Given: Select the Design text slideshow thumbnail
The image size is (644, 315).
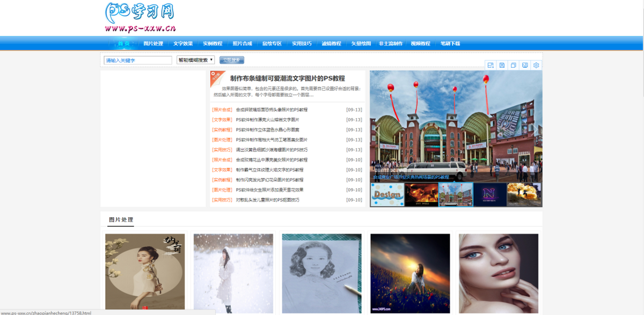Looking at the screenshot, I should pos(387,194).
